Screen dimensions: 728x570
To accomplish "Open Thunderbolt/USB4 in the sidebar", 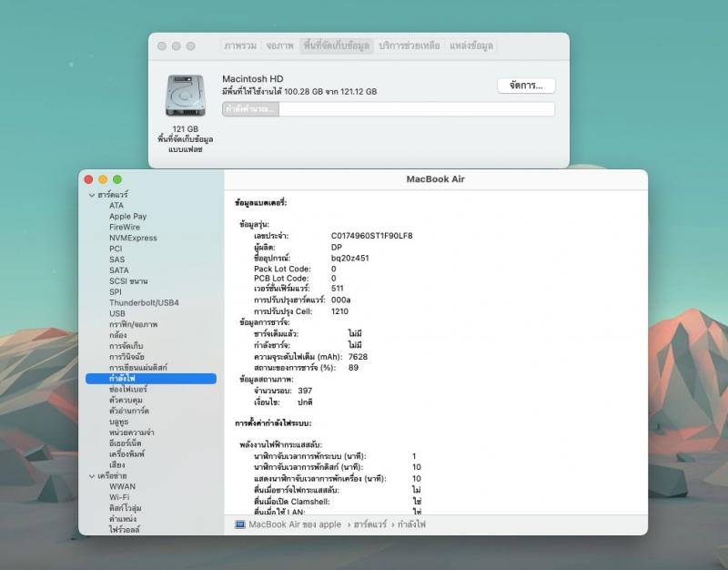I will pos(144,302).
